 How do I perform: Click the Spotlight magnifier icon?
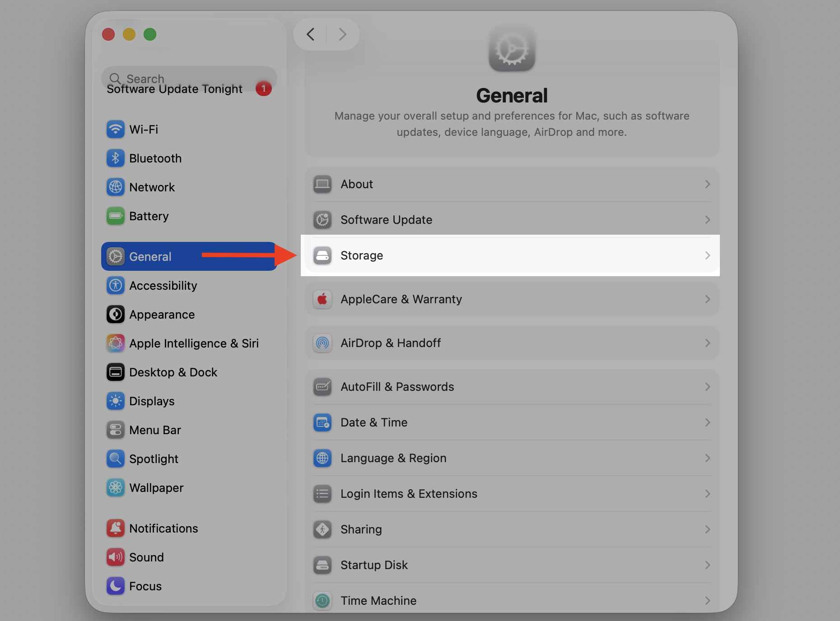tap(116, 459)
